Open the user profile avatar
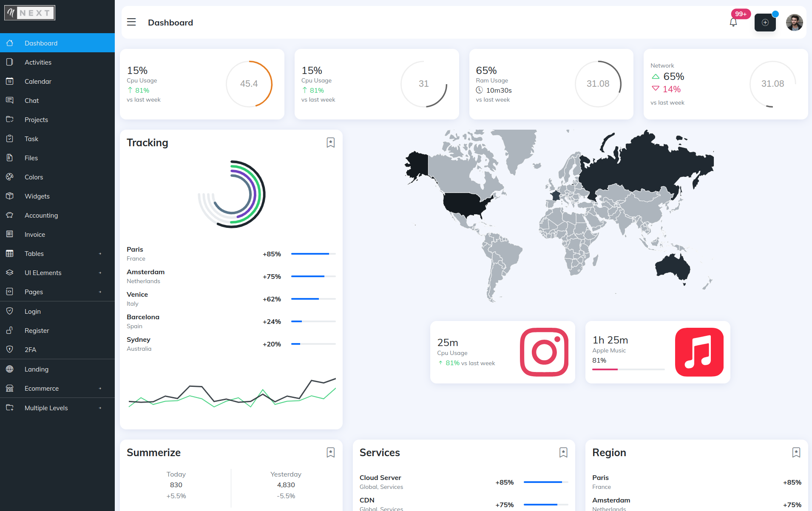 (x=794, y=23)
